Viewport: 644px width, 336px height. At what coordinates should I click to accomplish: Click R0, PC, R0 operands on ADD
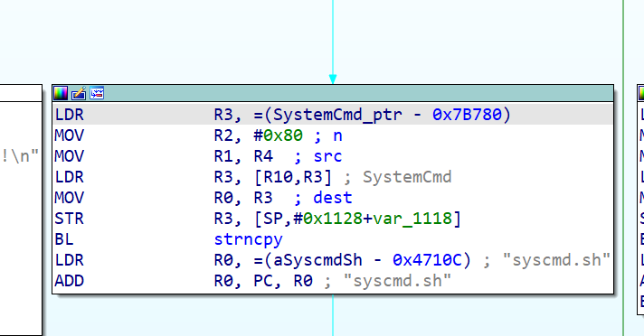click(263, 281)
